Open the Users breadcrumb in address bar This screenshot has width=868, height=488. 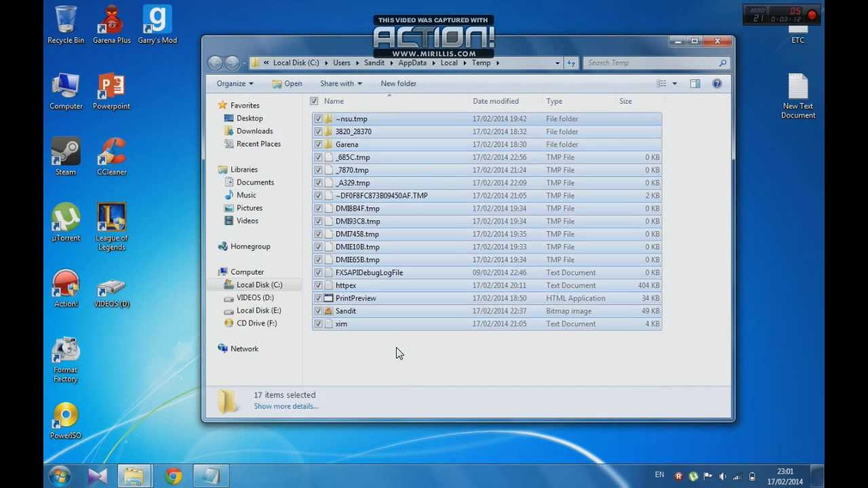click(x=342, y=62)
